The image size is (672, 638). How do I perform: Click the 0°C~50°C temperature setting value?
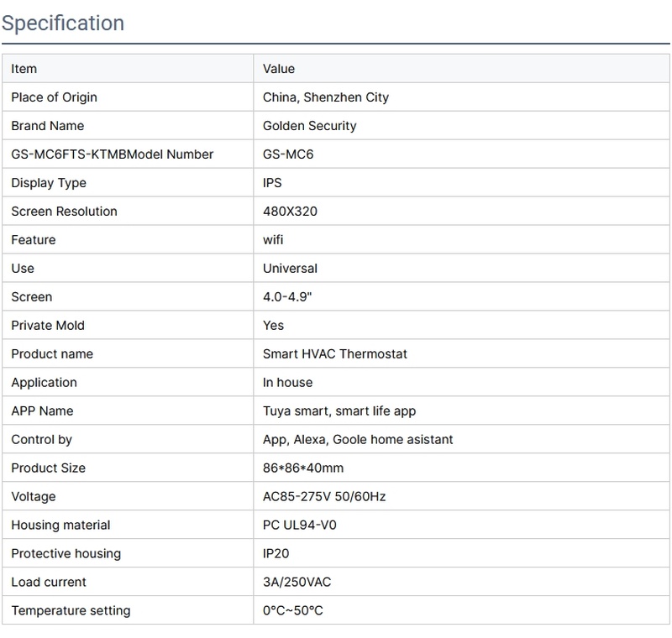click(x=293, y=611)
